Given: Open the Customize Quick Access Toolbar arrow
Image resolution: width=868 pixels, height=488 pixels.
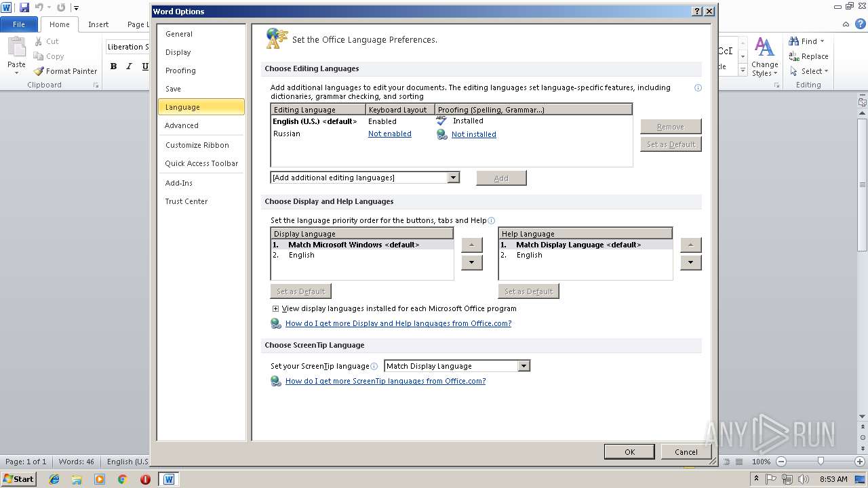Looking at the screenshot, I should pos(76,8).
